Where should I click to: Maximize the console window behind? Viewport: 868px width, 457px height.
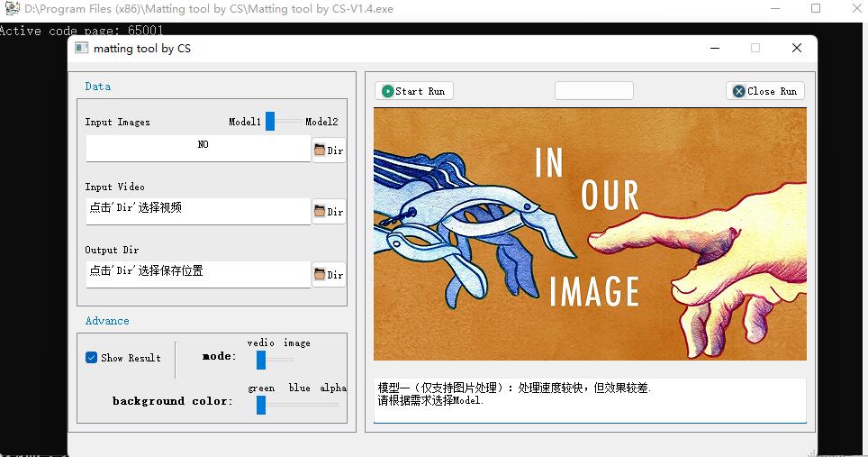point(816,8)
